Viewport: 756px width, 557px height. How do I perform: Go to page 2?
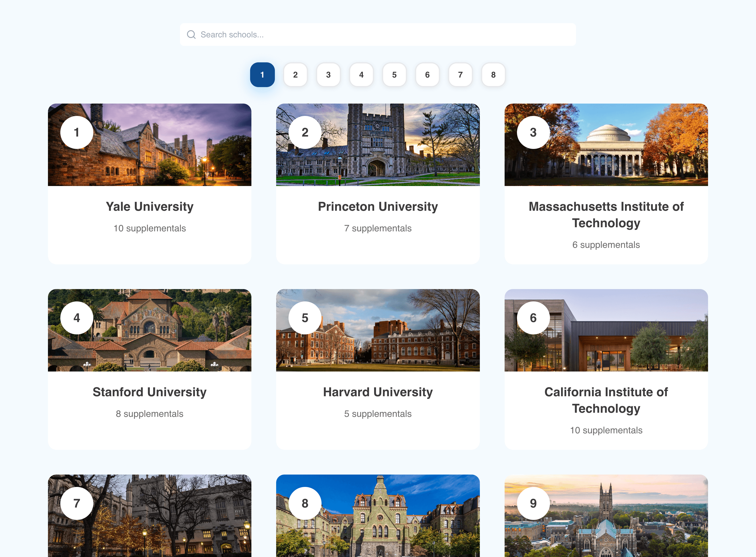(x=295, y=74)
